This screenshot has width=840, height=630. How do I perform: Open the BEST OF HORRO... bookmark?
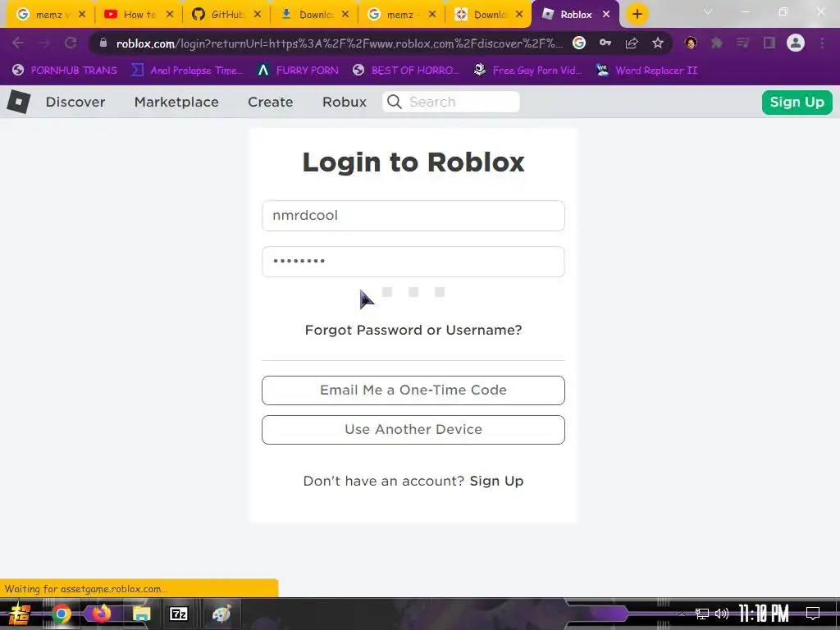tap(406, 71)
